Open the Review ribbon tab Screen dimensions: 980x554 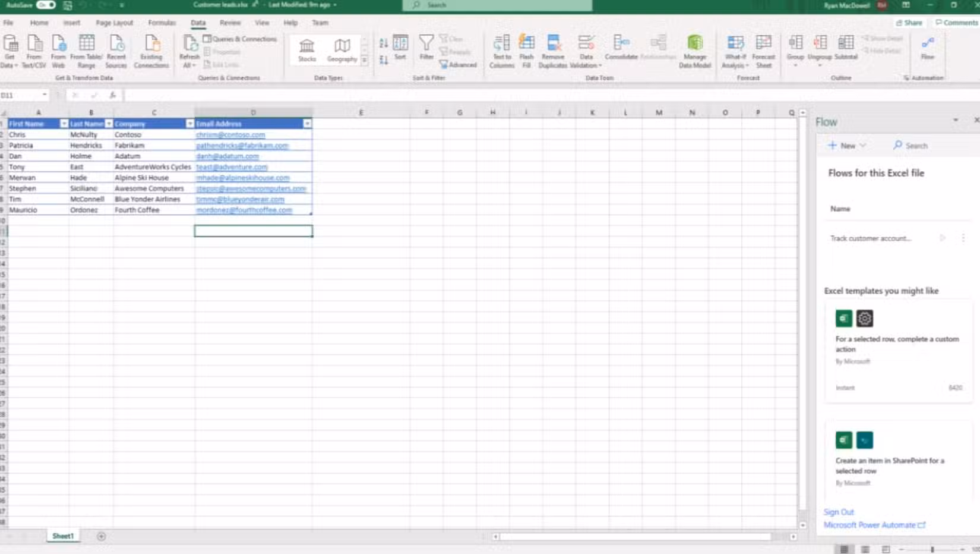230,23
